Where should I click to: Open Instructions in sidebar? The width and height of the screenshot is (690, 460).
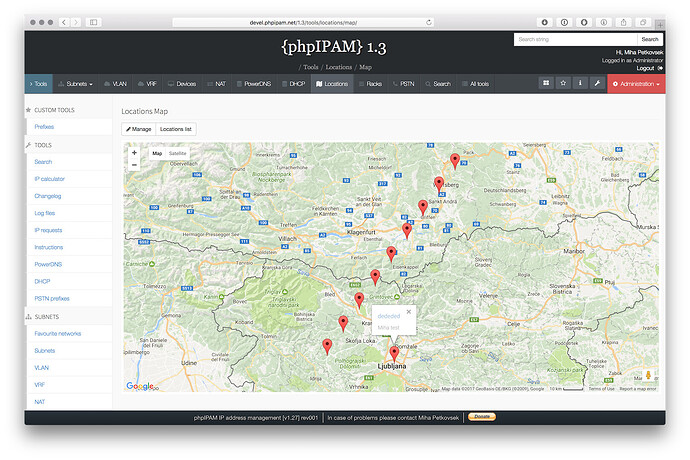[x=48, y=247]
